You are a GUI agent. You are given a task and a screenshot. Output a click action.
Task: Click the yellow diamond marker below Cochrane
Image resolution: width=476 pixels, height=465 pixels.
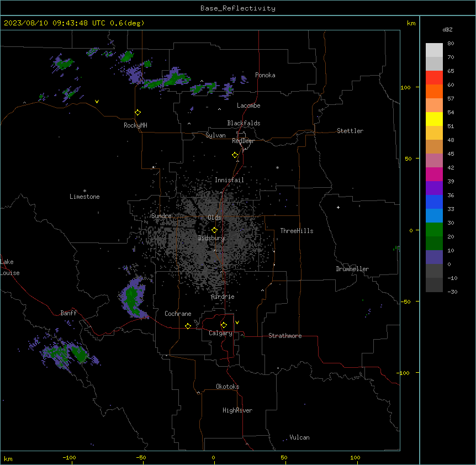click(x=188, y=326)
